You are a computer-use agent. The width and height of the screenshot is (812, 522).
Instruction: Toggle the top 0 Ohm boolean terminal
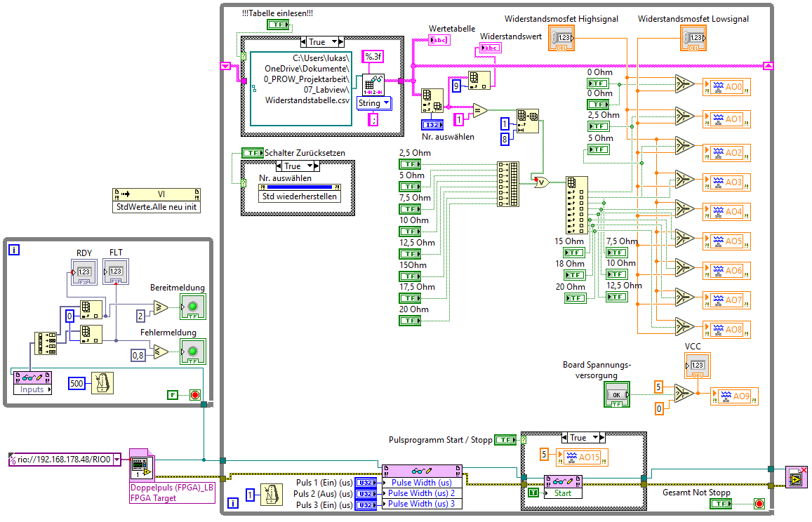pyautogui.click(x=598, y=83)
